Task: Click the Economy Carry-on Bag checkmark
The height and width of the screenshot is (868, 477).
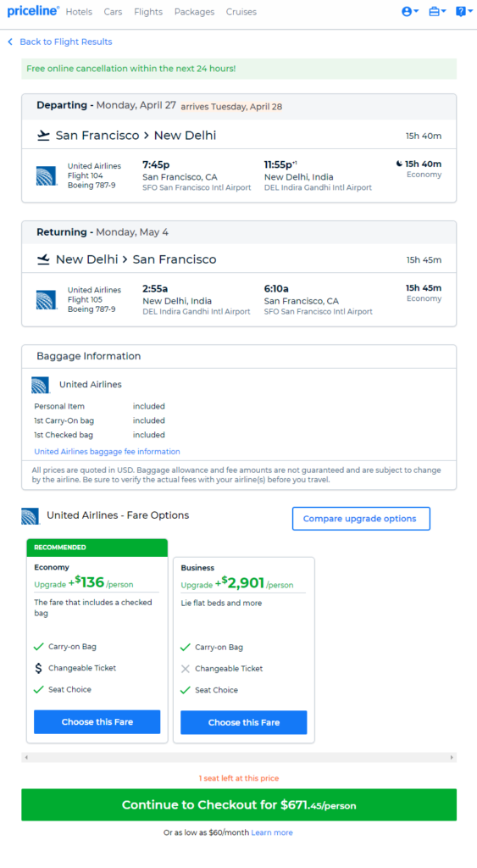Action: (39, 647)
